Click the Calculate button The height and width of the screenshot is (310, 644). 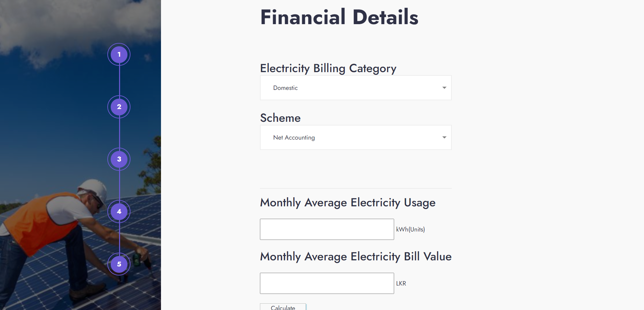pyautogui.click(x=283, y=307)
